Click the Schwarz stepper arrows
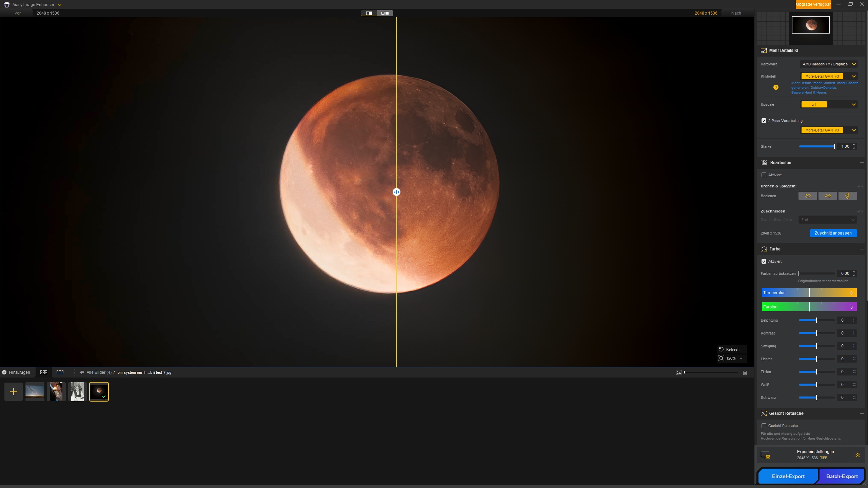868x488 pixels. click(854, 398)
